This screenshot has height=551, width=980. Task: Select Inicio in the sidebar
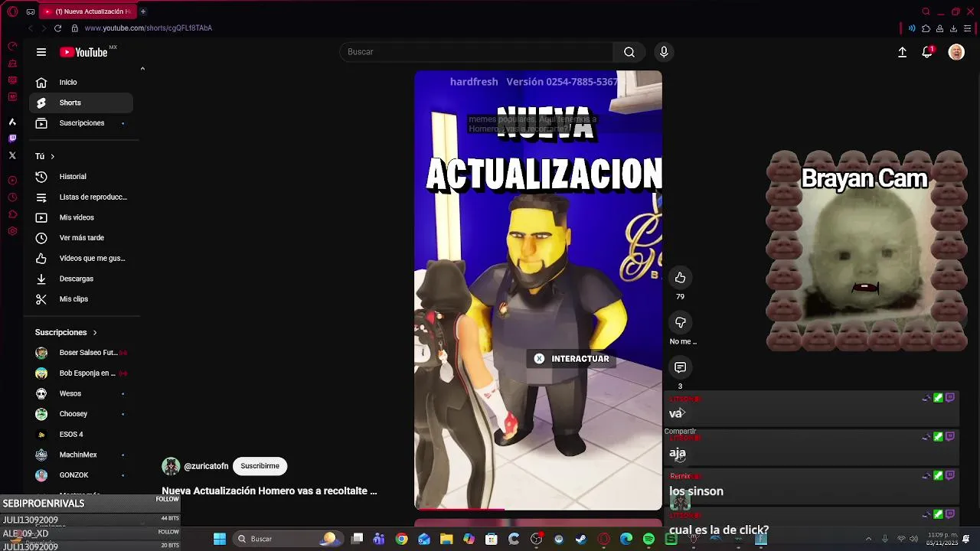[81, 83]
